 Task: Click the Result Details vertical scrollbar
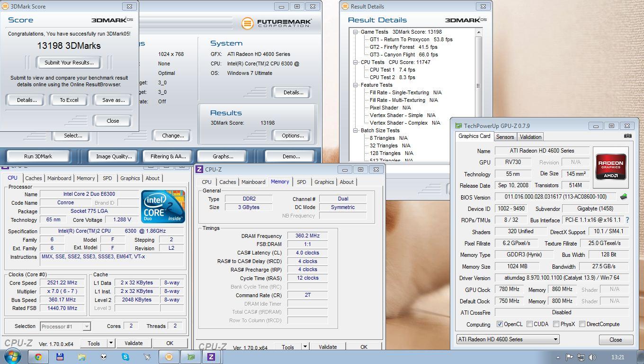tap(478, 85)
